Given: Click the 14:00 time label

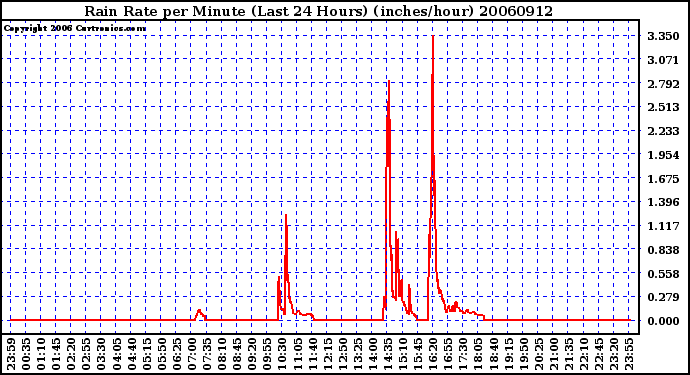Looking at the screenshot, I should coord(373,354).
